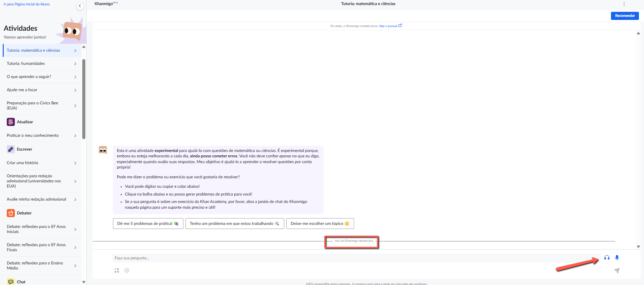Open the external link icon next to Veja o porquê
The height and width of the screenshot is (285, 644).
[x=400, y=26]
